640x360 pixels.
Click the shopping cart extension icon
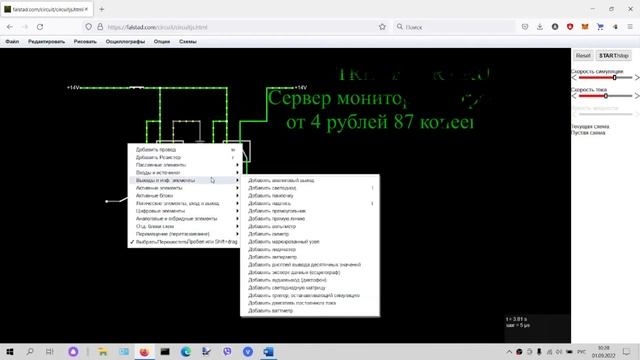[600, 27]
